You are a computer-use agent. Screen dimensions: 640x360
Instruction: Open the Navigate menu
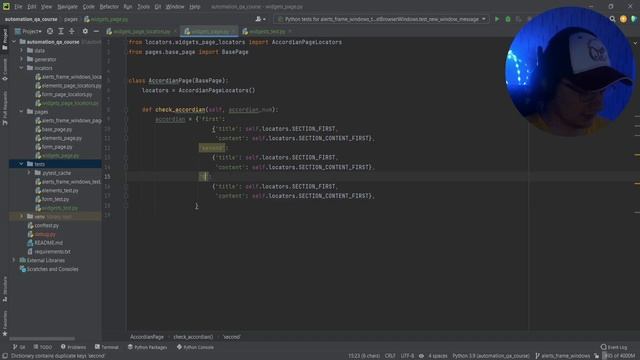coord(67,7)
